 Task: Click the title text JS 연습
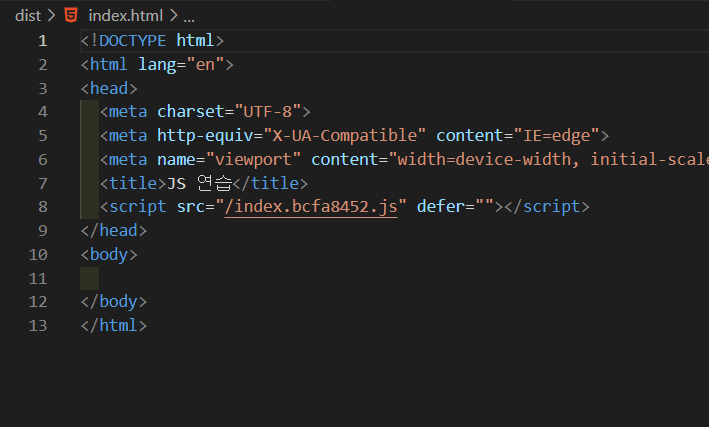coord(199,184)
